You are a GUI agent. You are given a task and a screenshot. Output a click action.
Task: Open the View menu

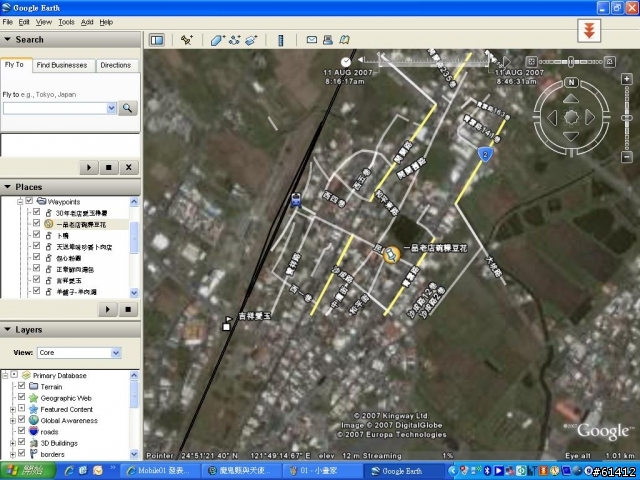44,22
